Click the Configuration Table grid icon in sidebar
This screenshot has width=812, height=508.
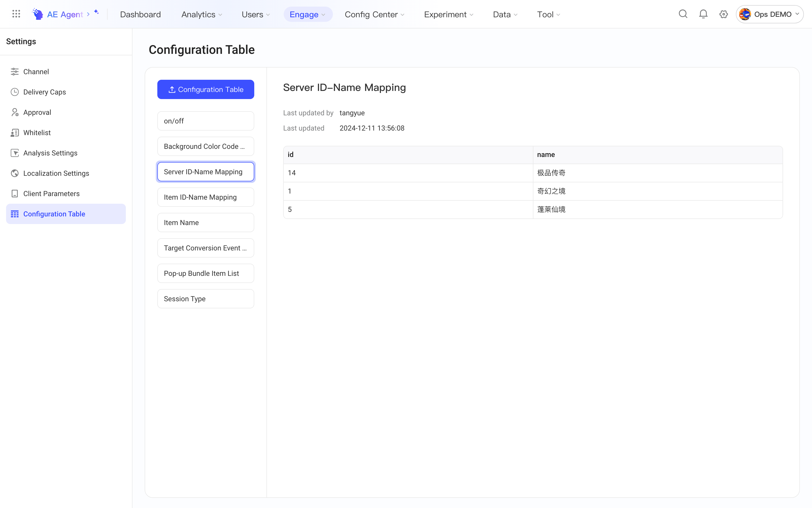tap(15, 214)
